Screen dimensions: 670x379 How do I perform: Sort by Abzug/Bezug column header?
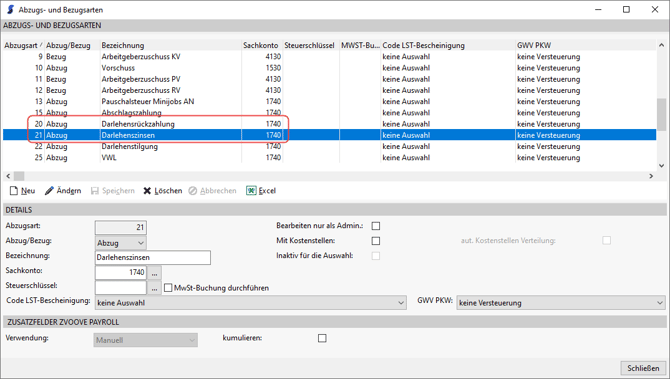point(72,45)
